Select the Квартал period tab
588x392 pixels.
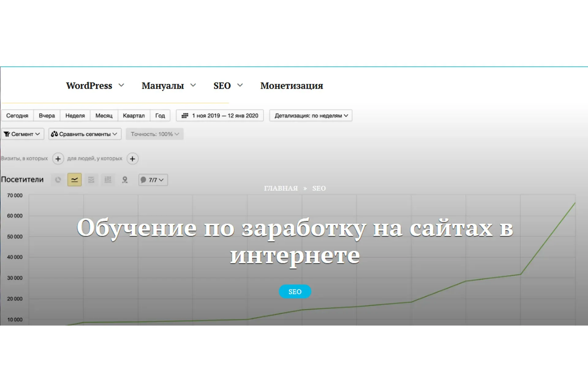(x=134, y=115)
